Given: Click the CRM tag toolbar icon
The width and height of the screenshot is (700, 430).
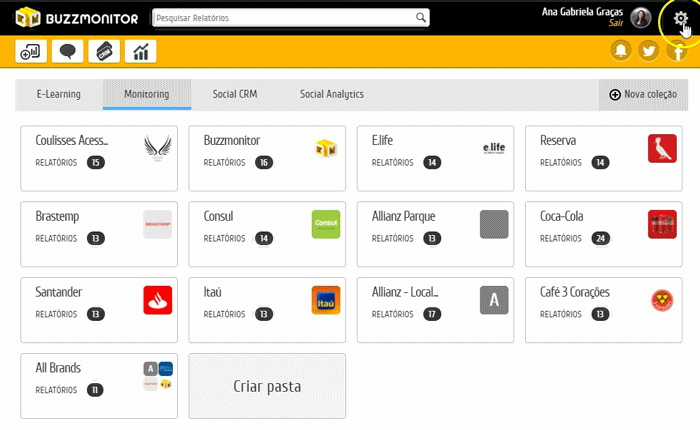Looking at the screenshot, I should 105,52.
